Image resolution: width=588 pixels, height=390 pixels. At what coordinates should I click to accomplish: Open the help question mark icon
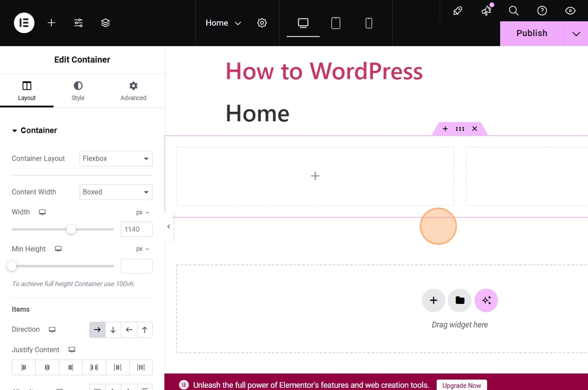[x=542, y=10]
